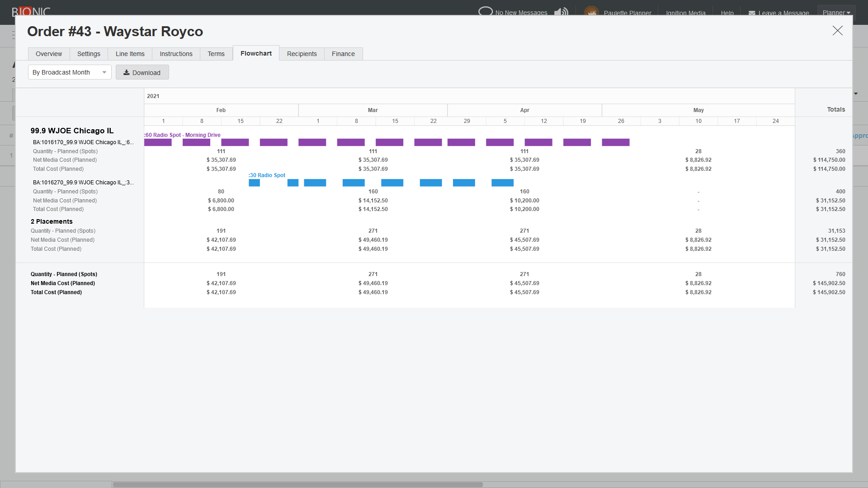Viewport: 868px width, 488px height.
Task: Switch to the Settings tab
Action: click(x=89, y=54)
